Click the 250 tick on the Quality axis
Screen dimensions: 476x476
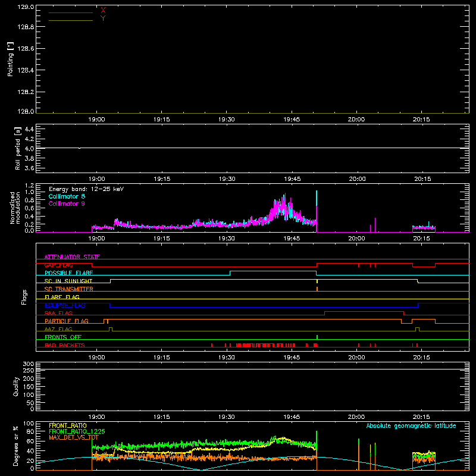coord(29,370)
